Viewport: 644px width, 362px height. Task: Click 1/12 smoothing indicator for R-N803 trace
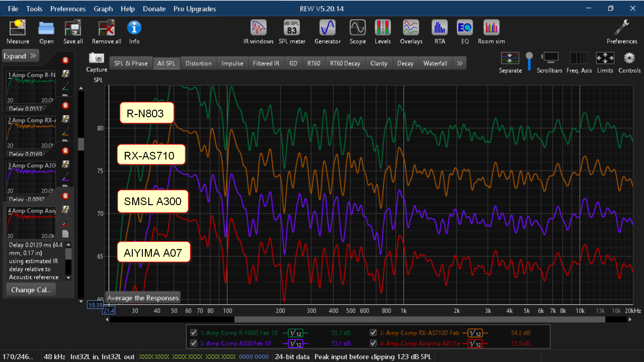pos(296,333)
